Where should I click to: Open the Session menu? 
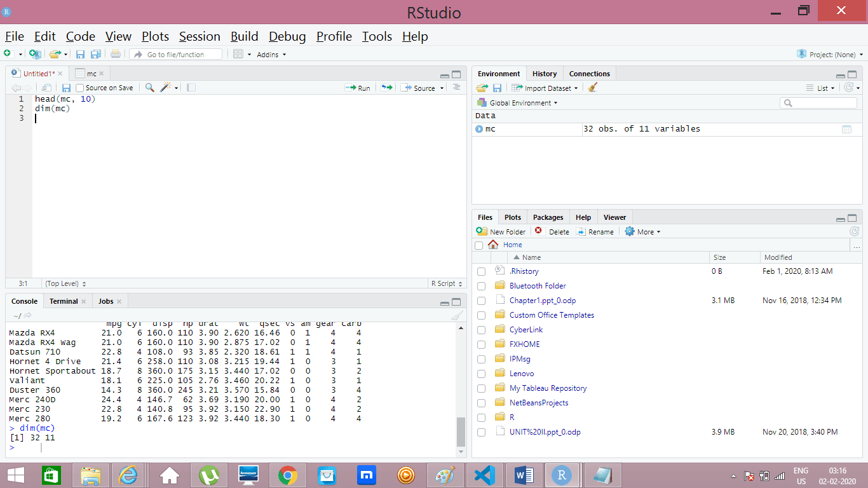click(x=200, y=36)
